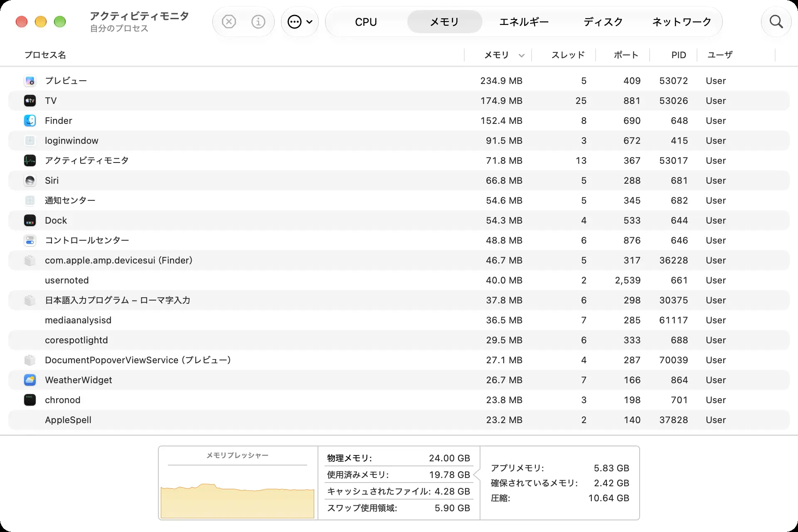Select the Dock process name
This screenshot has width=798, height=532.
pyautogui.click(x=56, y=220)
